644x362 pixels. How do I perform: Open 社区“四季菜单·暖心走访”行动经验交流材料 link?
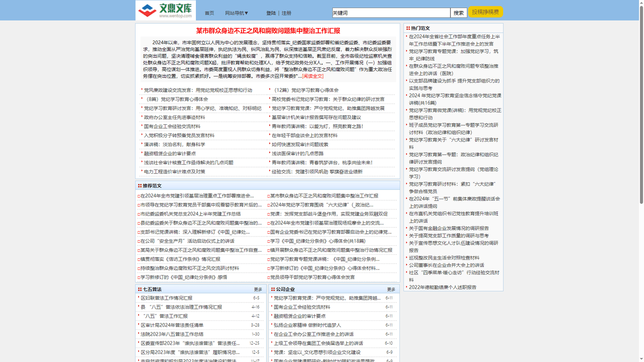pos(454,276)
